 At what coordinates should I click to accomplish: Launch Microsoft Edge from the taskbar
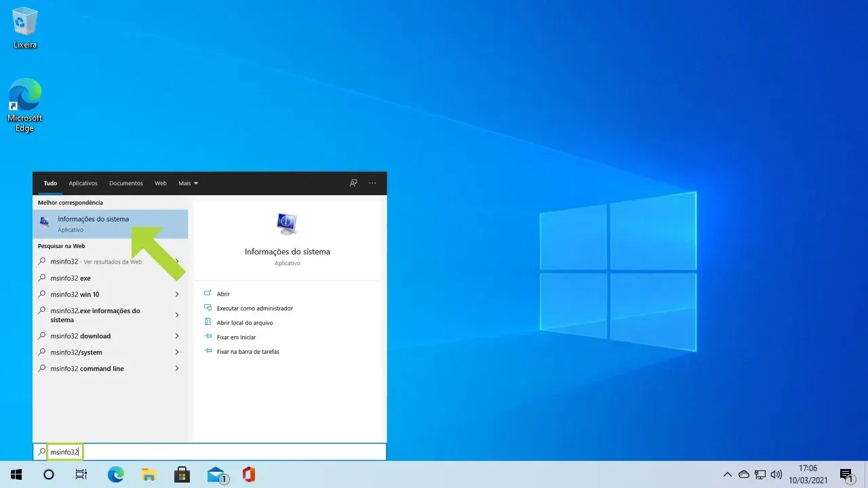[x=116, y=474]
